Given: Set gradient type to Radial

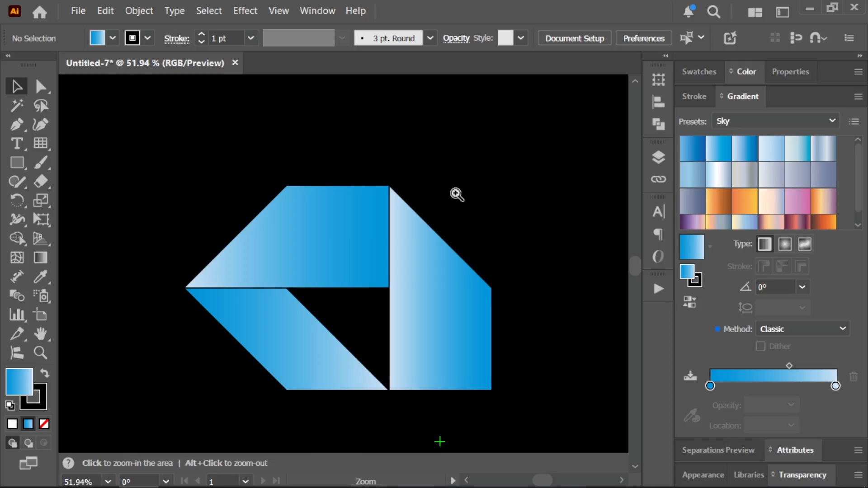Looking at the screenshot, I should 785,244.
